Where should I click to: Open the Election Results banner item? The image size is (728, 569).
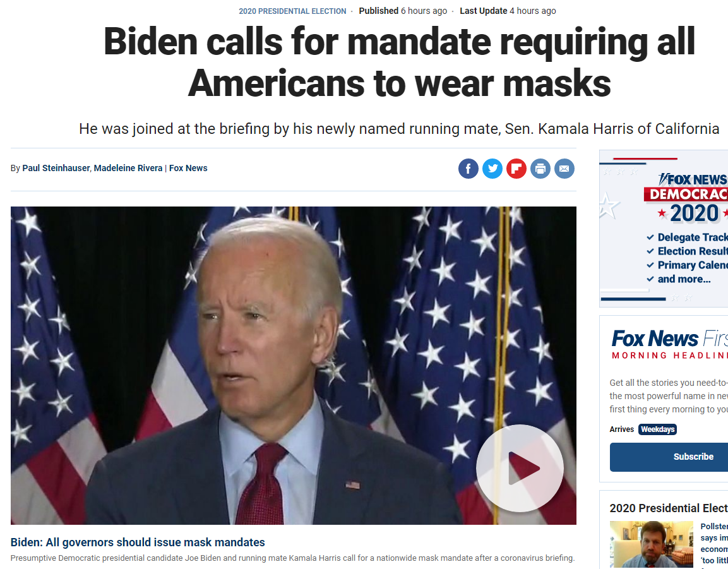687,251
